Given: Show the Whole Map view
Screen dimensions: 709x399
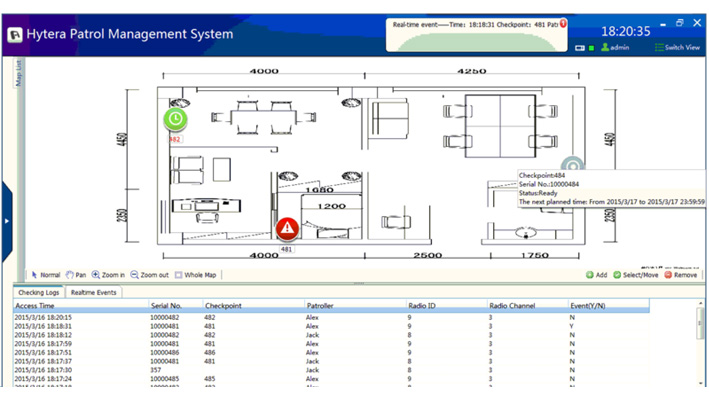Looking at the screenshot, I should (x=195, y=275).
